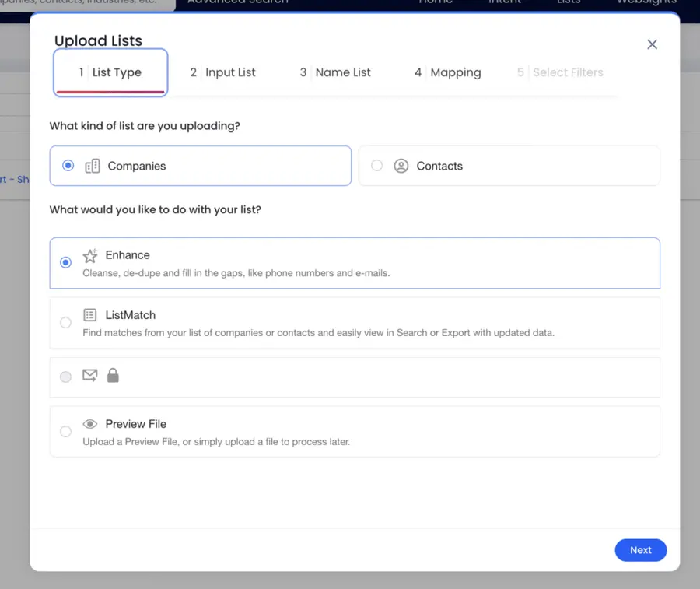Close the Upload Lists dialog
Viewport: 700px width, 589px height.
coord(652,44)
